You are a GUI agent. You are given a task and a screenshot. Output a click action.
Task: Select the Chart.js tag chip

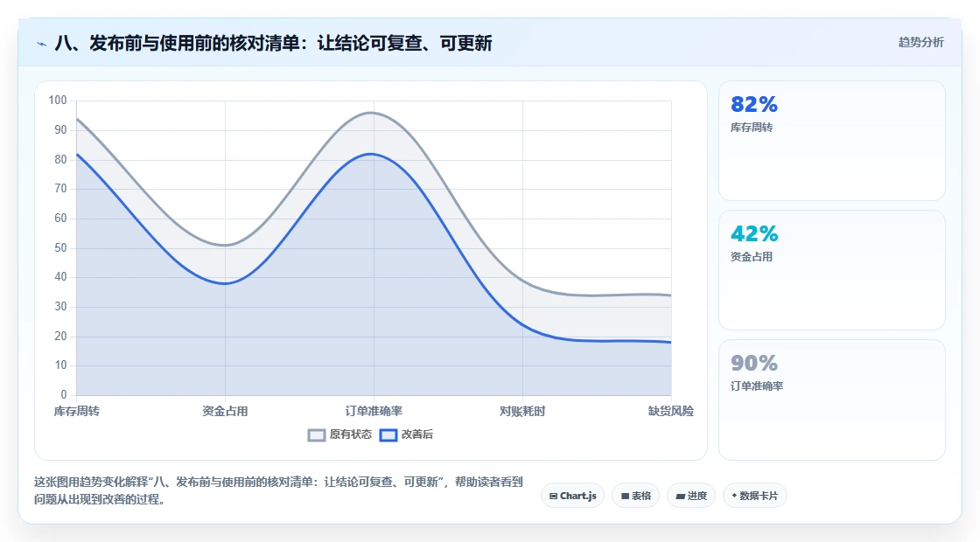tap(572, 496)
